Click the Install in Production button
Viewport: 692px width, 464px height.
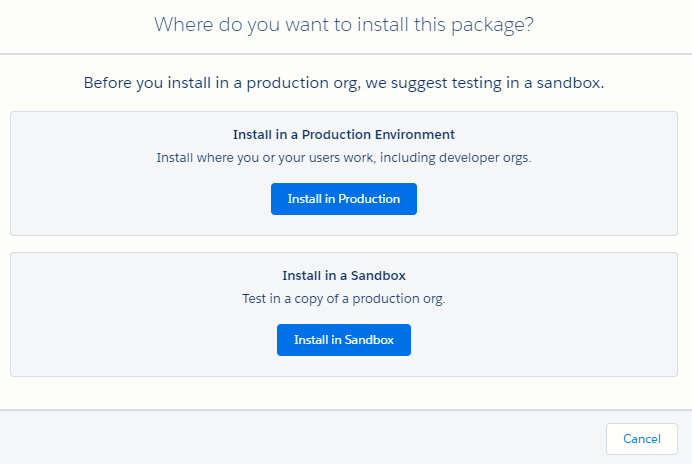click(x=344, y=199)
